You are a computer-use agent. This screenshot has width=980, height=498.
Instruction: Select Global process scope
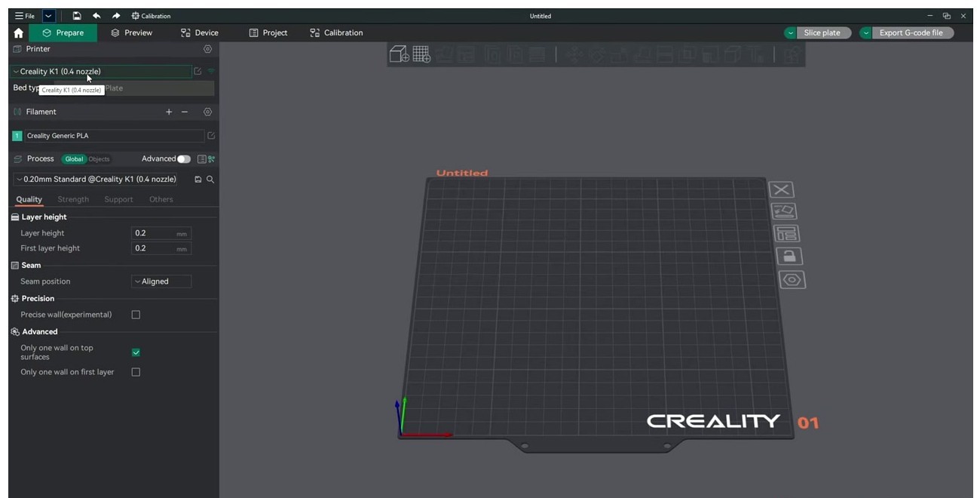click(x=74, y=159)
